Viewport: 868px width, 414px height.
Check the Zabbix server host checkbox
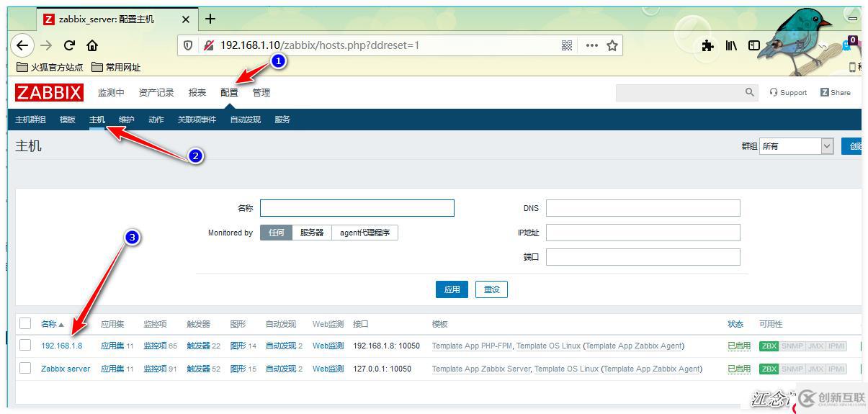tap(25, 368)
